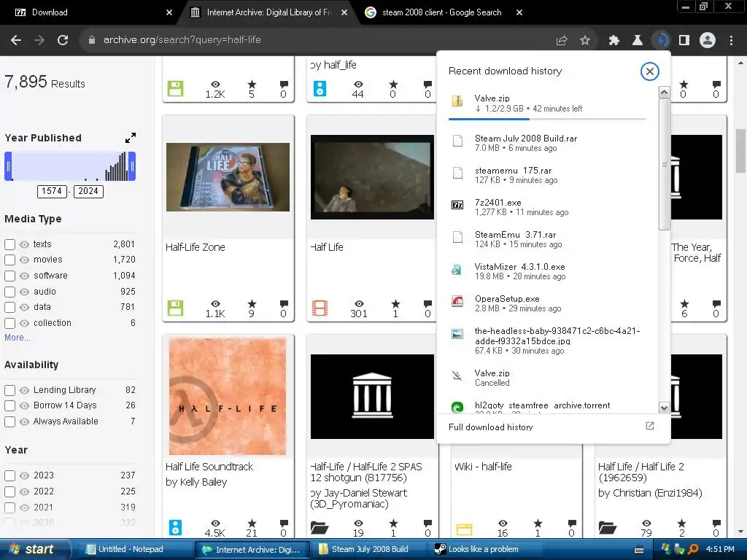Click the download popup scroll down arrow

[x=664, y=408]
